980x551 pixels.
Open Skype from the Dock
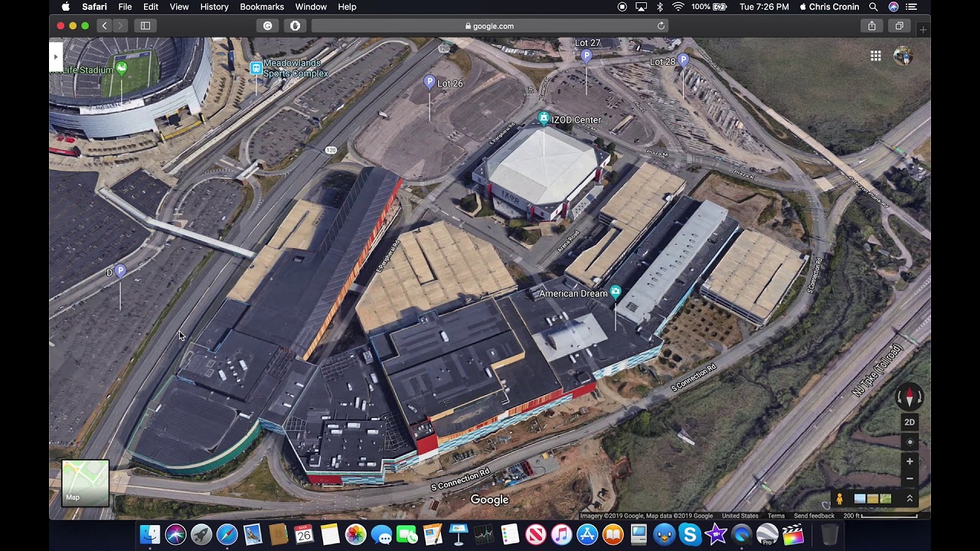690,534
